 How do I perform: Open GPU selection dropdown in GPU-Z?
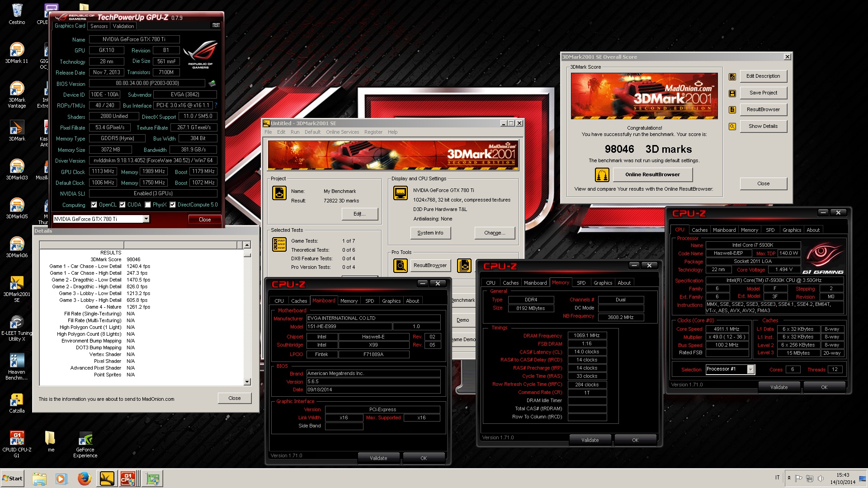point(146,219)
